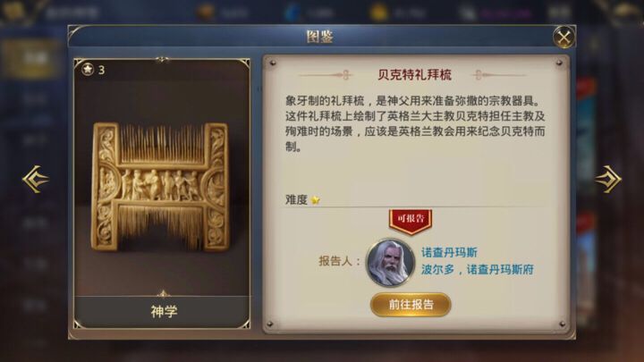
Task: Select the 神学 category label
Action: pos(164,311)
